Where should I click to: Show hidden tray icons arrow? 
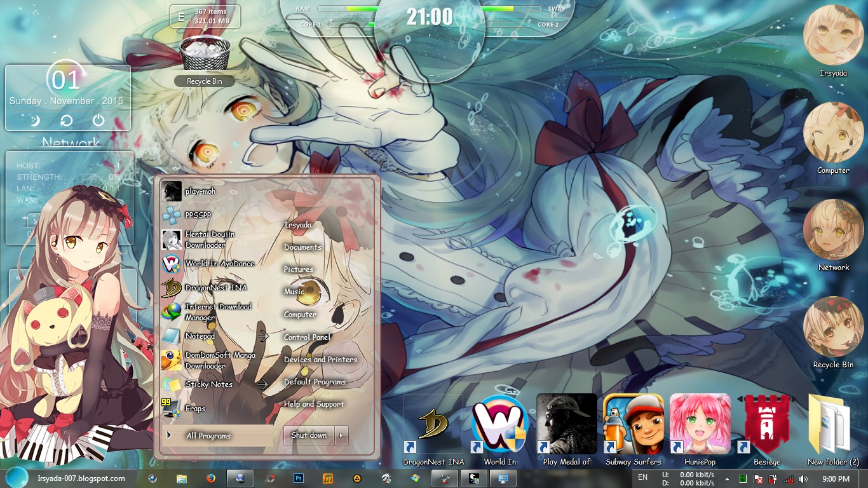pyautogui.click(x=727, y=478)
